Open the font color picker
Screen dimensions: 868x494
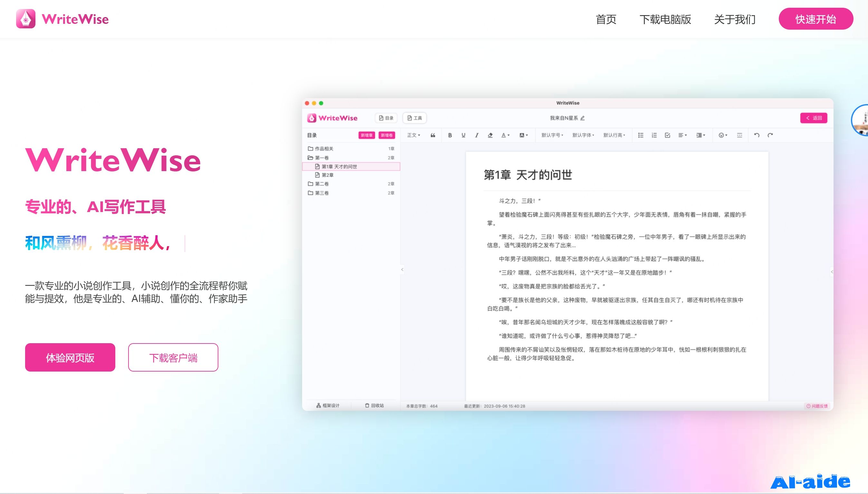click(x=505, y=135)
